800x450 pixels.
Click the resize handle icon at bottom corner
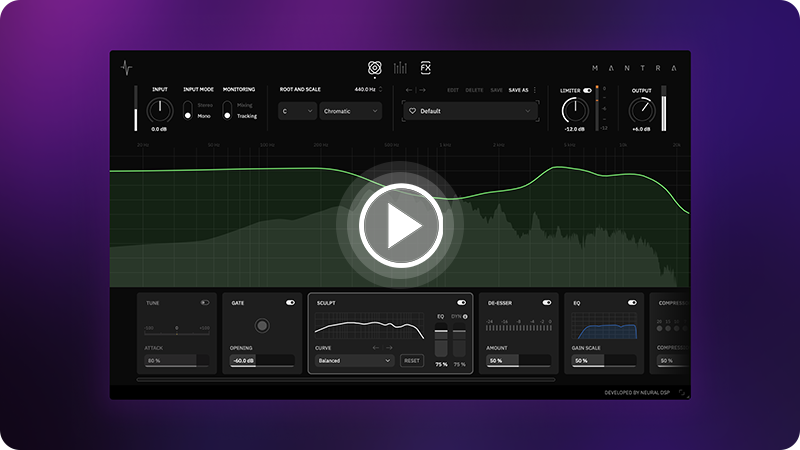pyautogui.click(x=682, y=392)
